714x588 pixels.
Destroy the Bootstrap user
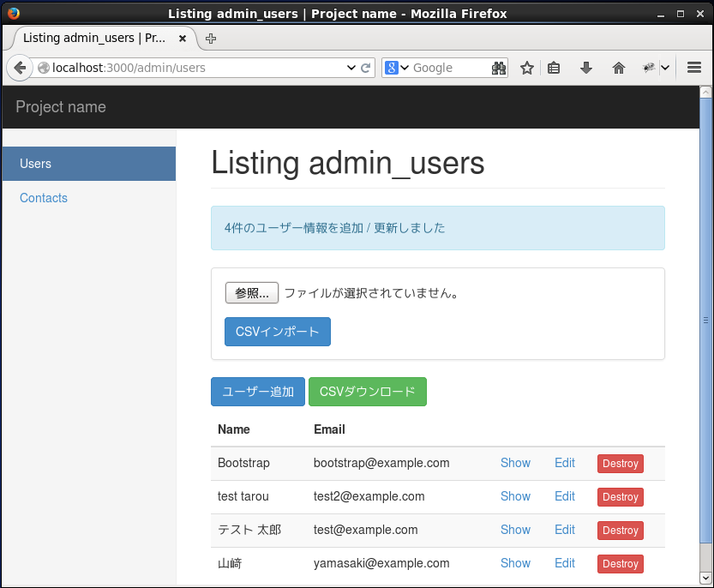(x=621, y=464)
